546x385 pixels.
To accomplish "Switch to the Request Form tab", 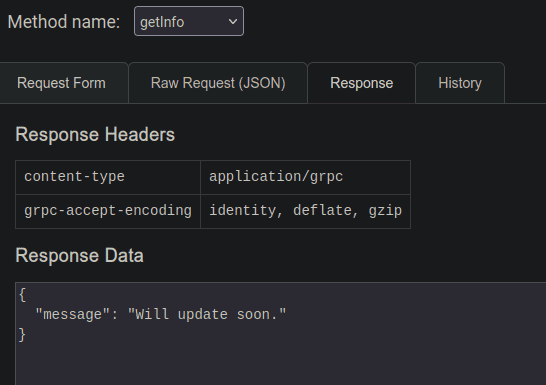I will [x=61, y=83].
